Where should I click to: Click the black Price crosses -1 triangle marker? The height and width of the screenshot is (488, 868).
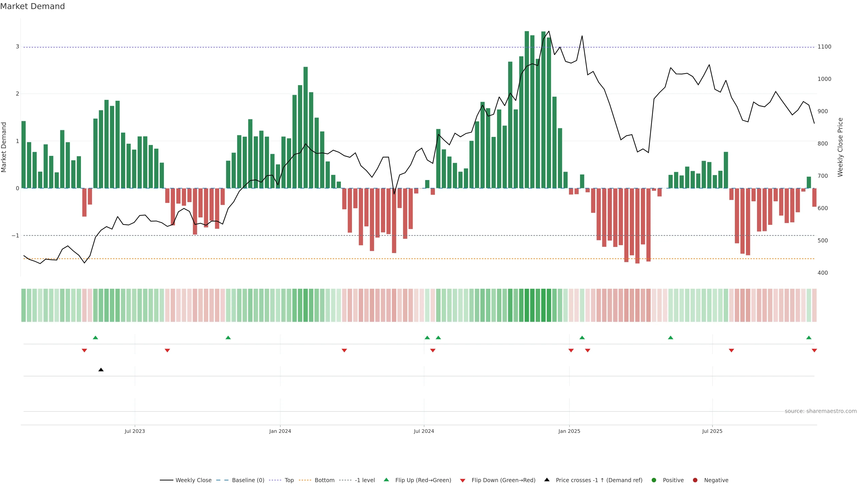click(x=101, y=370)
